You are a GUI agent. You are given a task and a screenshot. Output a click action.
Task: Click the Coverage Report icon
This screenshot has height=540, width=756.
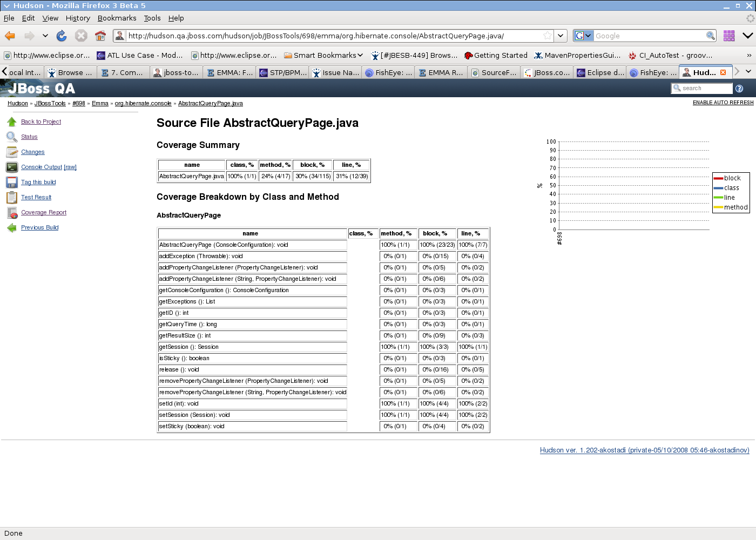pos(12,212)
